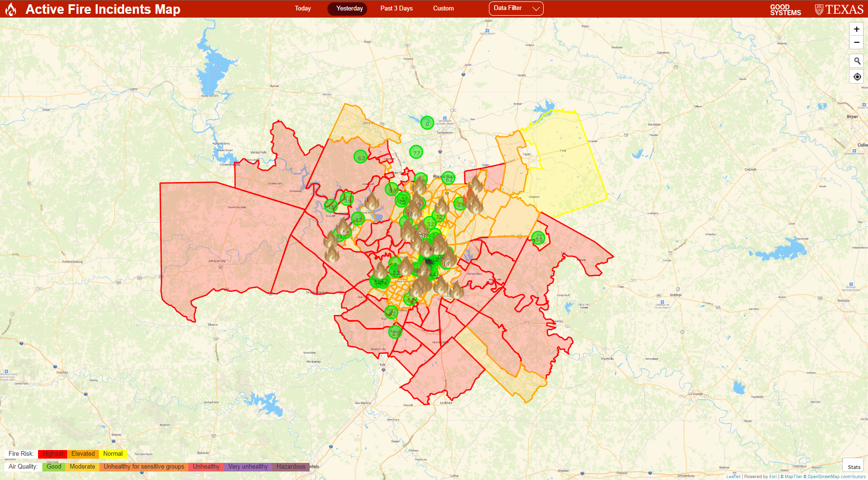Screen dimensions: 868x480
Task: Select the Yesterday time range
Action: [x=349, y=9]
